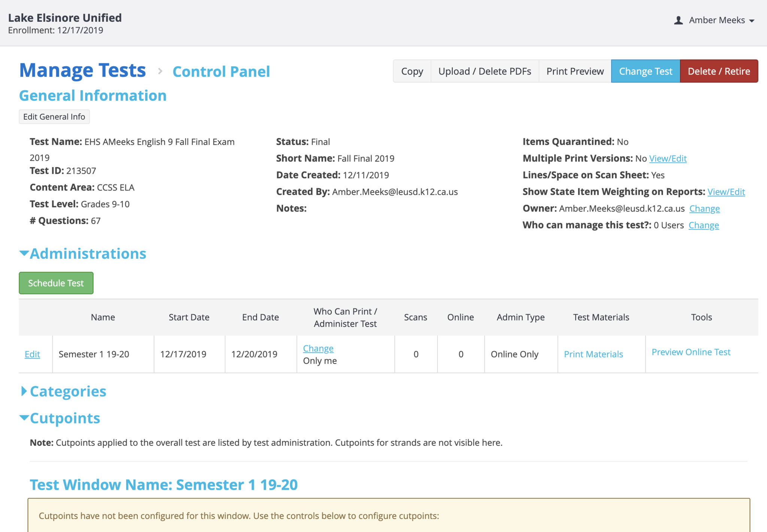The width and height of the screenshot is (767, 532).
Task: Open View/Edit for State Item Weighting
Action: click(726, 192)
